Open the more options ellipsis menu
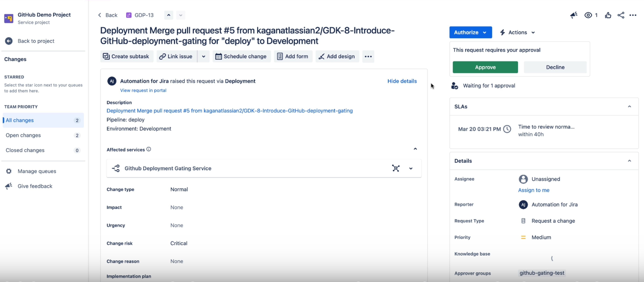644x282 pixels. 633,15
